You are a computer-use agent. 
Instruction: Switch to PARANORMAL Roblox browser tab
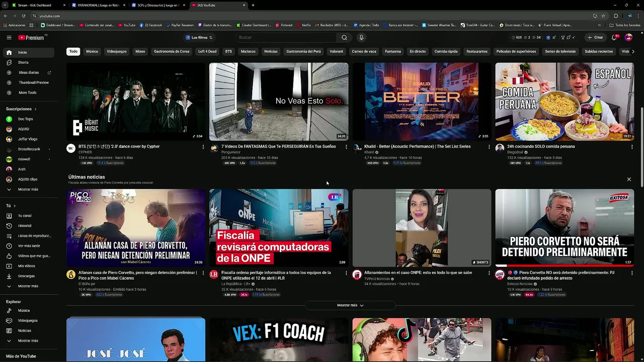pyautogui.click(x=99, y=5)
